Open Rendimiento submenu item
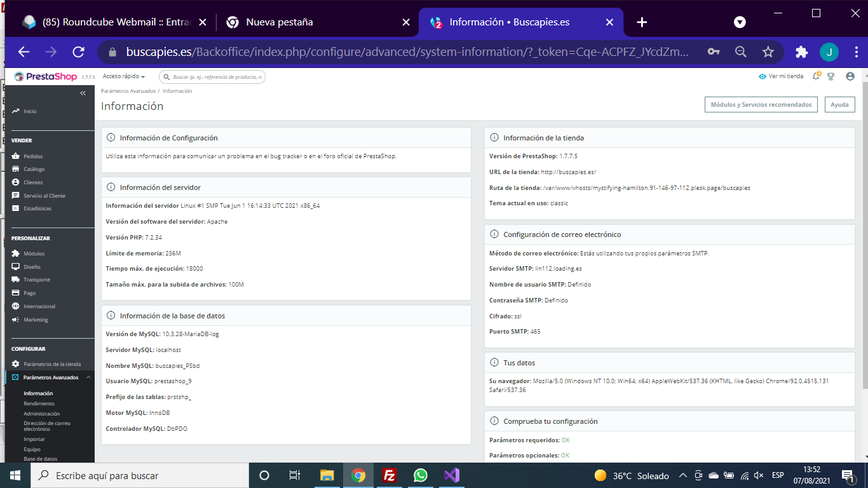868x488 pixels. pyautogui.click(x=39, y=403)
